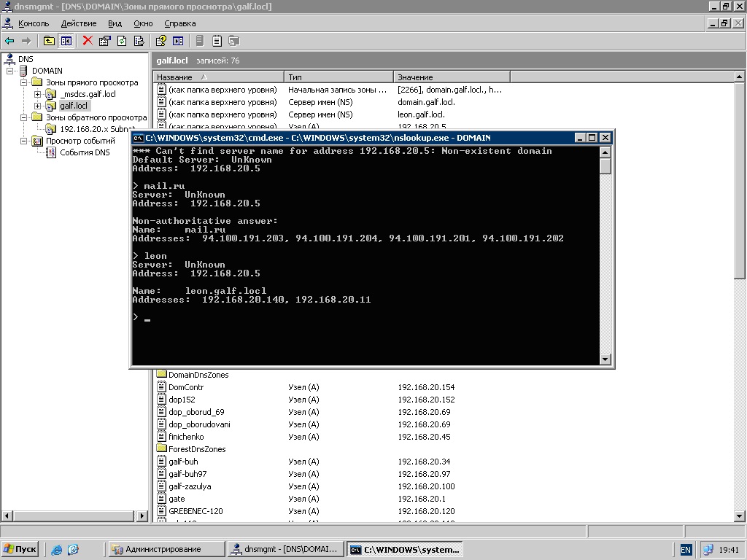Click the network tray icon near clock

coord(708,550)
